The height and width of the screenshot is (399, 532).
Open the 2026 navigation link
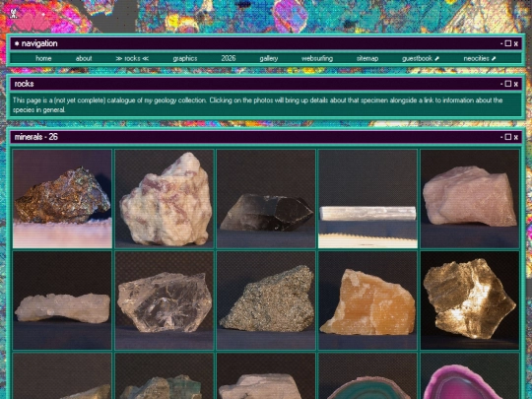click(229, 58)
